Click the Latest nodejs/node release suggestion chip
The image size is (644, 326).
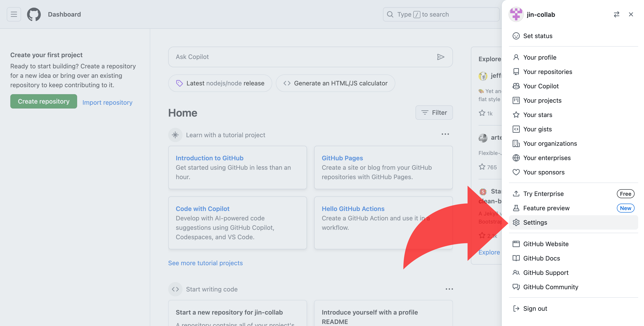click(220, 83)
